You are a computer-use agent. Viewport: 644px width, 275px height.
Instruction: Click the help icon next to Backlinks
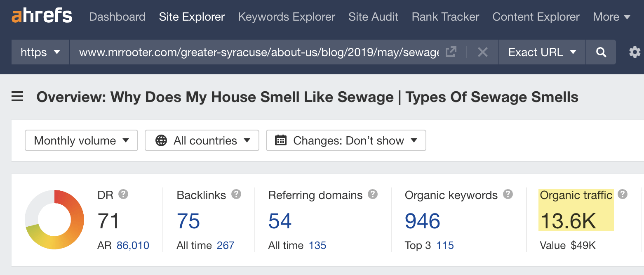click(236, 194)
